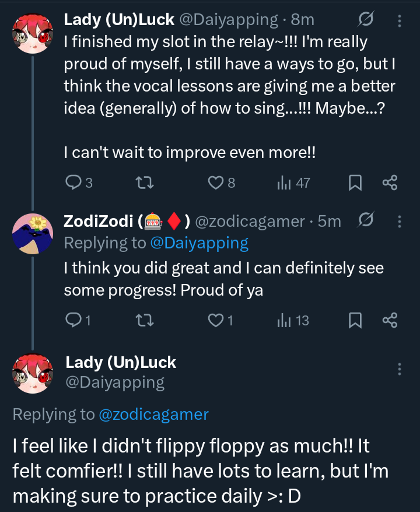Like ZodiZodi's 'Proud of ya' reply
The height and width of the screenshot is (512, 420).
216,320
